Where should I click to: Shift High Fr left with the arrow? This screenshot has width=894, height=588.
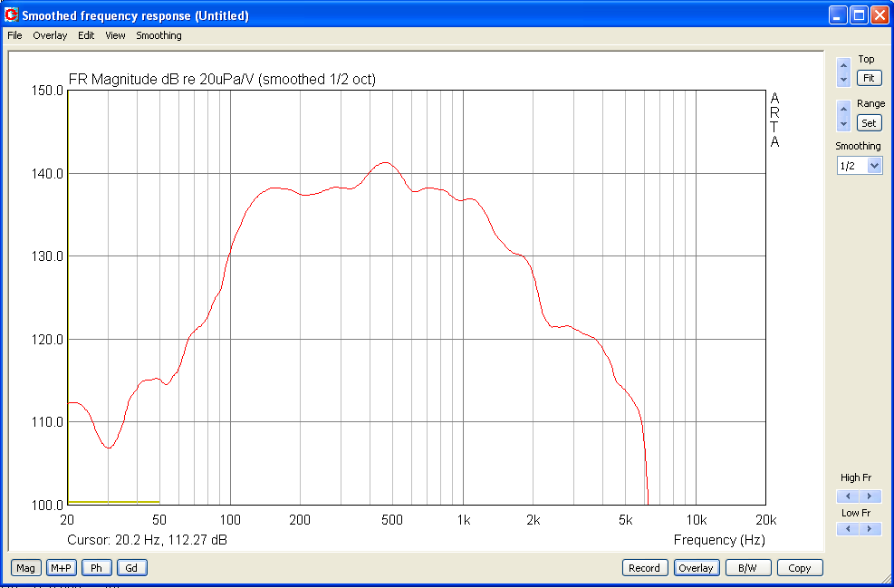(848, 496)
